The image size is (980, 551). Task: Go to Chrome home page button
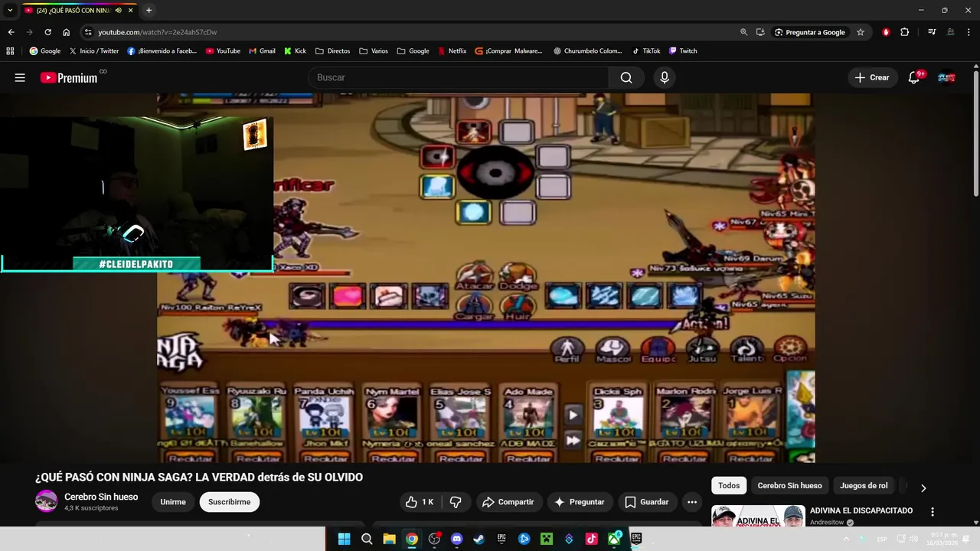click(x=67, y=32)
